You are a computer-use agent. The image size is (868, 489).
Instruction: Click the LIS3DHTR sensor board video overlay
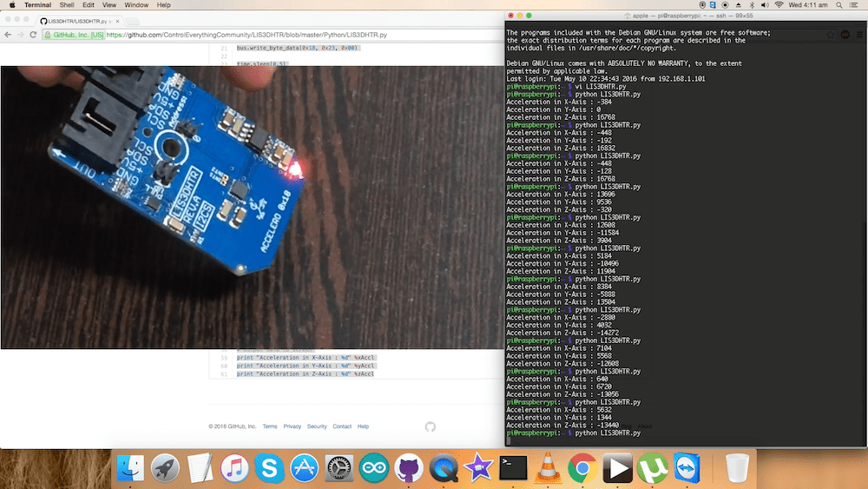[253, 207]
